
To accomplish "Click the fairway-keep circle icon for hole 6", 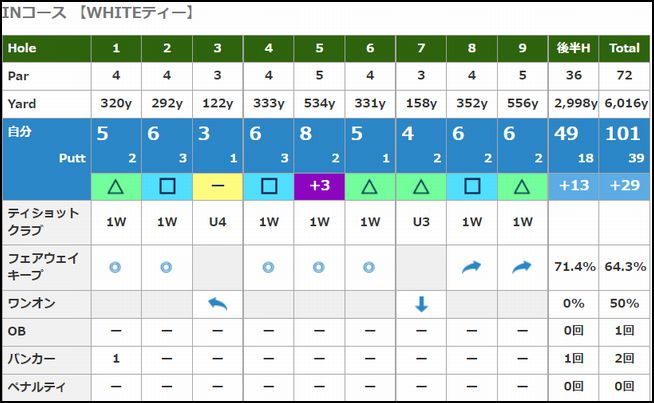I will point(370,267).
